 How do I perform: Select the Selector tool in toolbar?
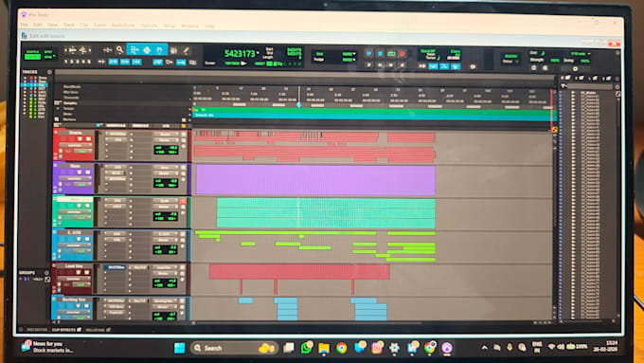pyautogui.click(x=147, y=50)
